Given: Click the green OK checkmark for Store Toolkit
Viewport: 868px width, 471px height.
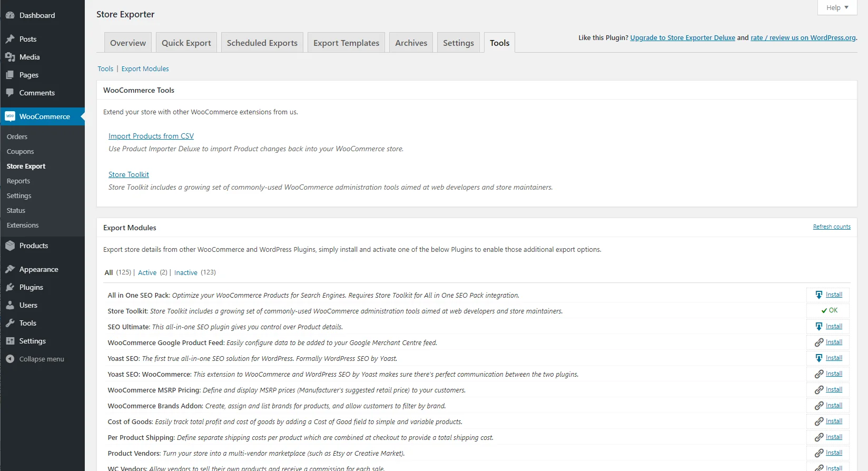Looking at the screenshot, I should click(824, 310).
